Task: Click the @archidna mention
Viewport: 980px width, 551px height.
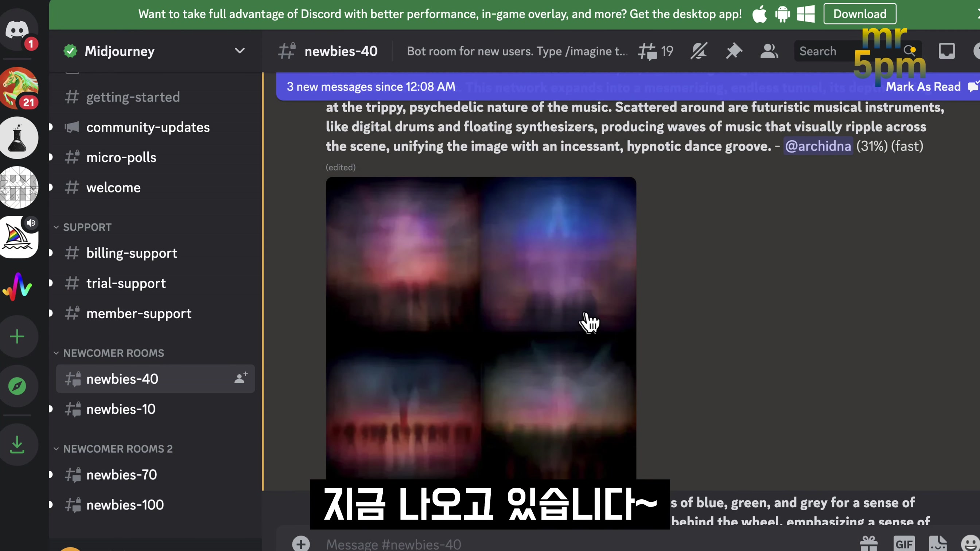Action: [x=818, y=146]
